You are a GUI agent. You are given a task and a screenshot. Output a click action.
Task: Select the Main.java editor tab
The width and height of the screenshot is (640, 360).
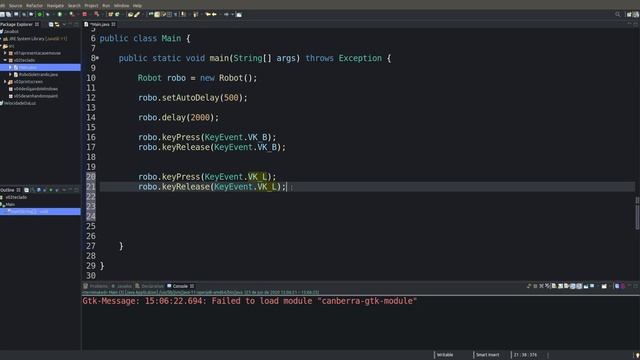[x=100, y=24]
